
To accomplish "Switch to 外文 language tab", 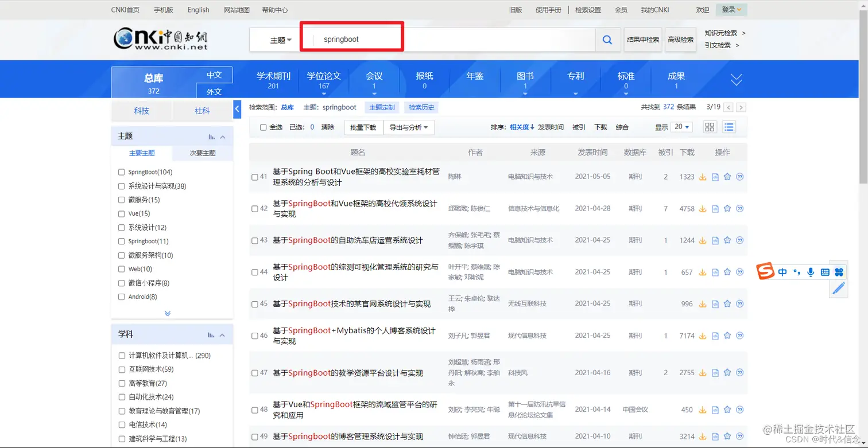I will pyautogui.click(x=214, y=91).
